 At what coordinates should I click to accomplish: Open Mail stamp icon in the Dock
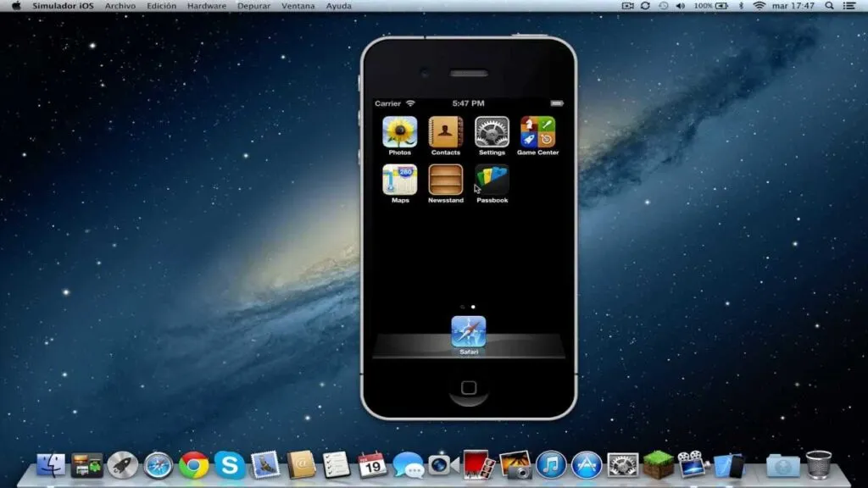coord(265,465)
